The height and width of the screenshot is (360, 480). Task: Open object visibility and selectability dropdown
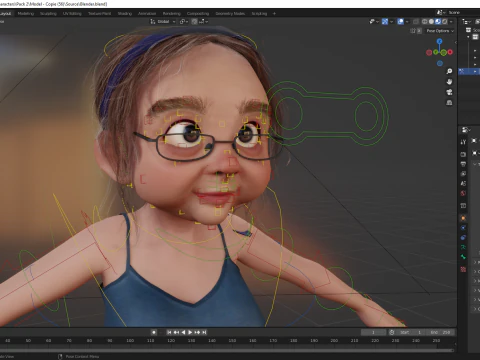[x=374, y=22]
